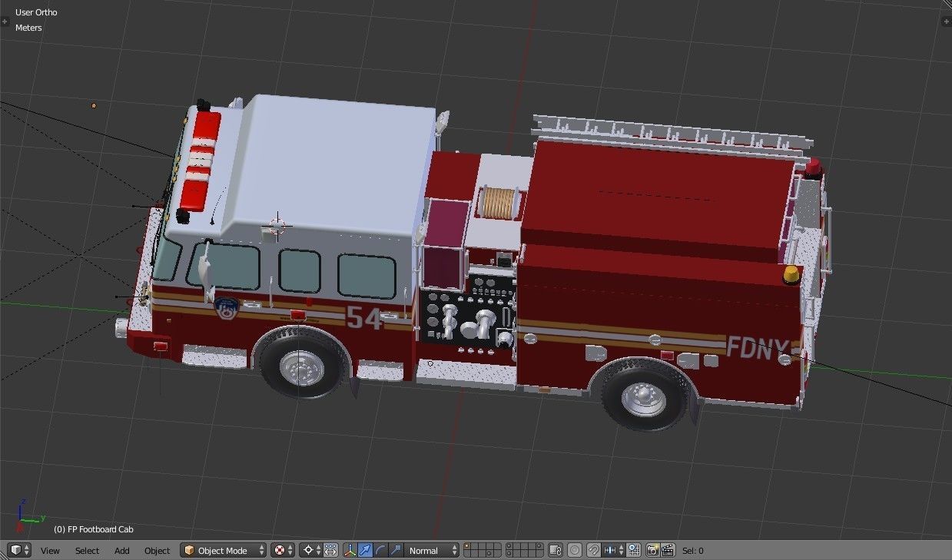Select the scale manipulator icon

click(x=396, y=550)
